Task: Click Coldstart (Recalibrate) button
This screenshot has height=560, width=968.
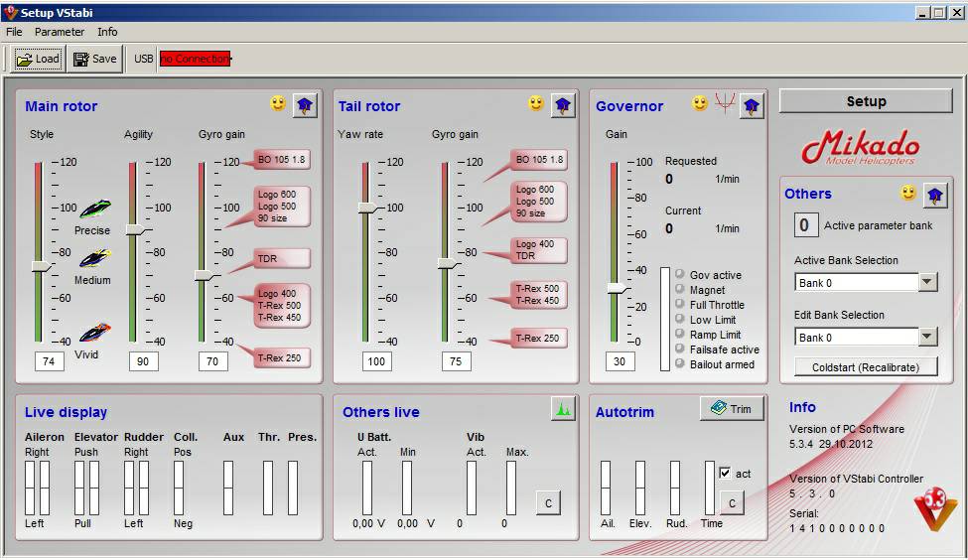Action: tap(866, 367)
